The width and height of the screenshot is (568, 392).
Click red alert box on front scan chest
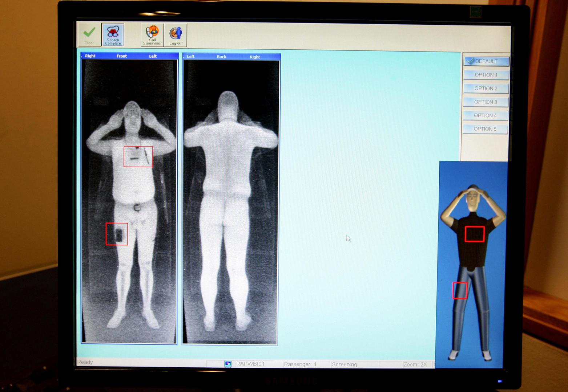[x=138, y=156]
